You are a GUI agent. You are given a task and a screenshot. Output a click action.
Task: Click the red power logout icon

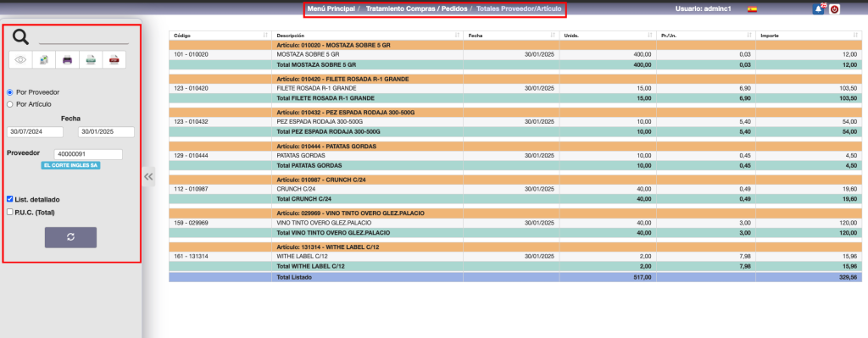point(834,8)
